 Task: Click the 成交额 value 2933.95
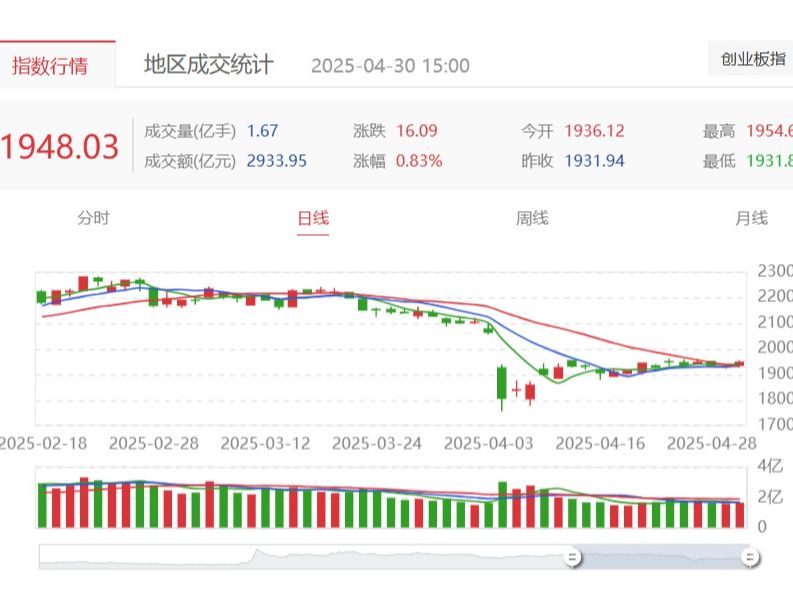pyautogui.click(x=276, y=161)
